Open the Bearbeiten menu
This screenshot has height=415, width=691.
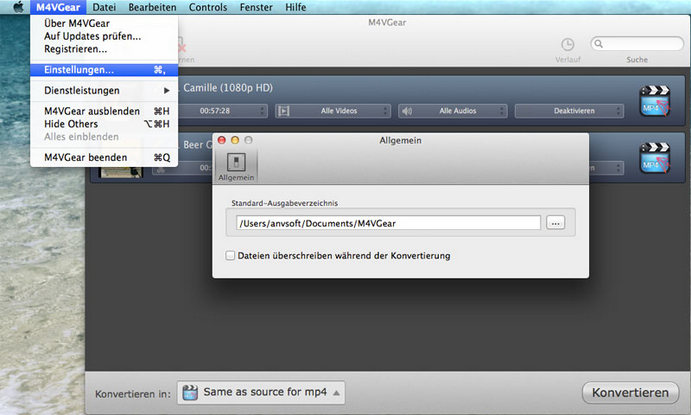coord(152,7)
